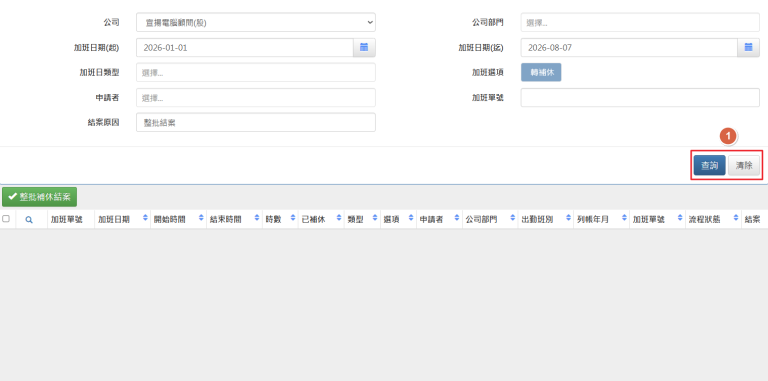Click the 結案 column header
This screenshot has width=768, height=381.
click(x=752, y=220)
